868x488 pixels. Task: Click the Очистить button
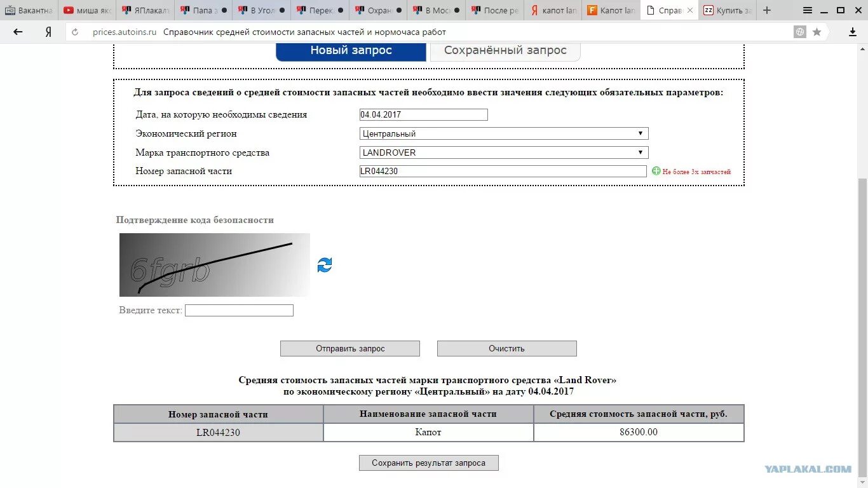click(507, 348)
